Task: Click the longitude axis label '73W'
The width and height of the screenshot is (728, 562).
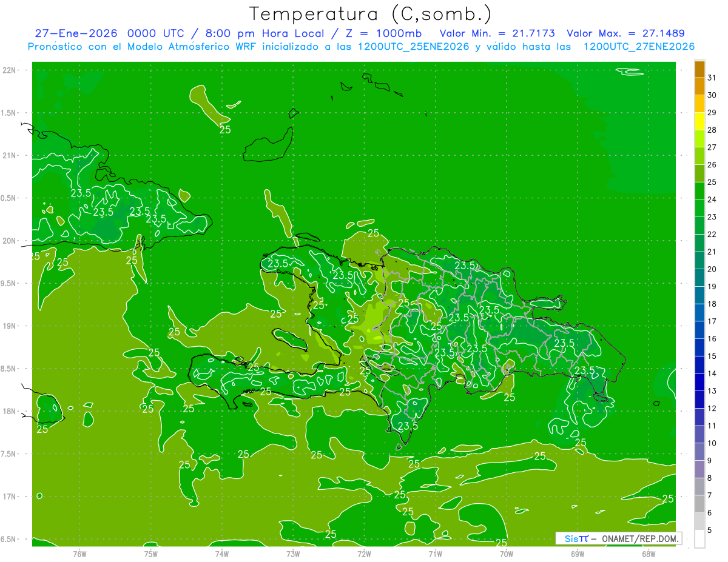Action: coord(293,554)
